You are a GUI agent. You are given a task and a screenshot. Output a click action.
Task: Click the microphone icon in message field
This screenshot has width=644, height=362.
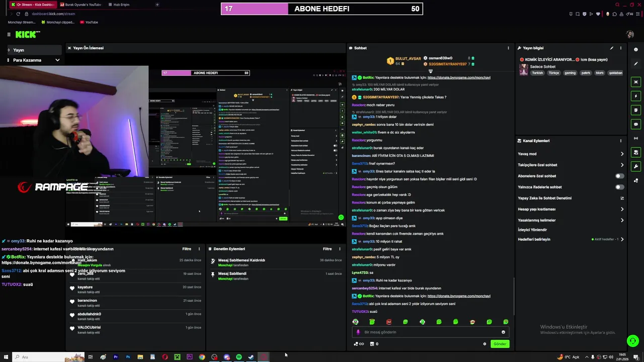[358, 332]
